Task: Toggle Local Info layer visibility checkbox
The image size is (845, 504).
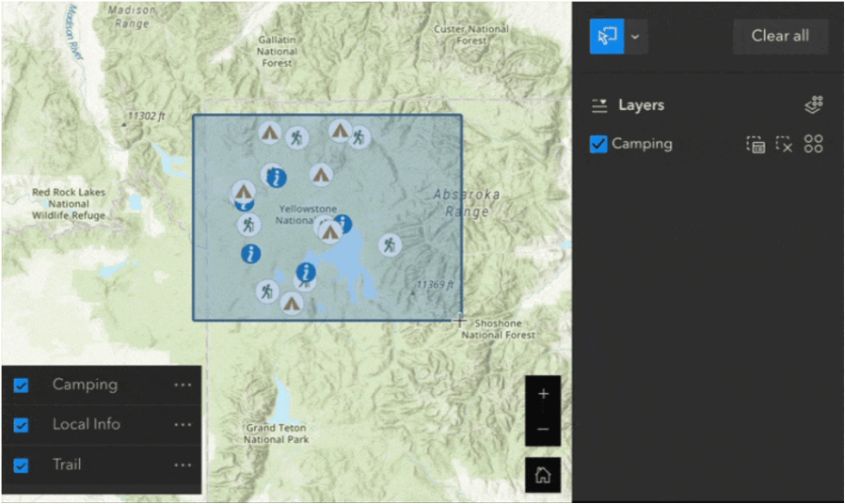Action: (21, 425)
